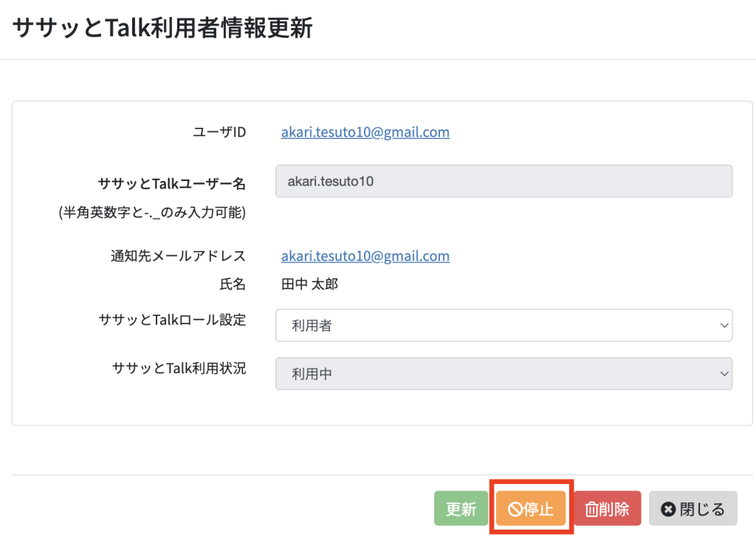
Task: Click the ササッとTalk利用状況 label
Action: [179, 368]
